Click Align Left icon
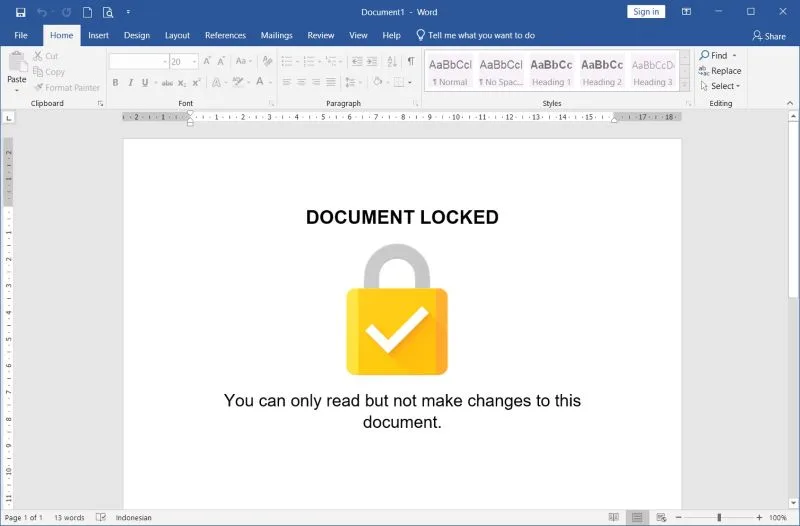The height and width of the screenshot is (526, 800). (x=287, y=82)
